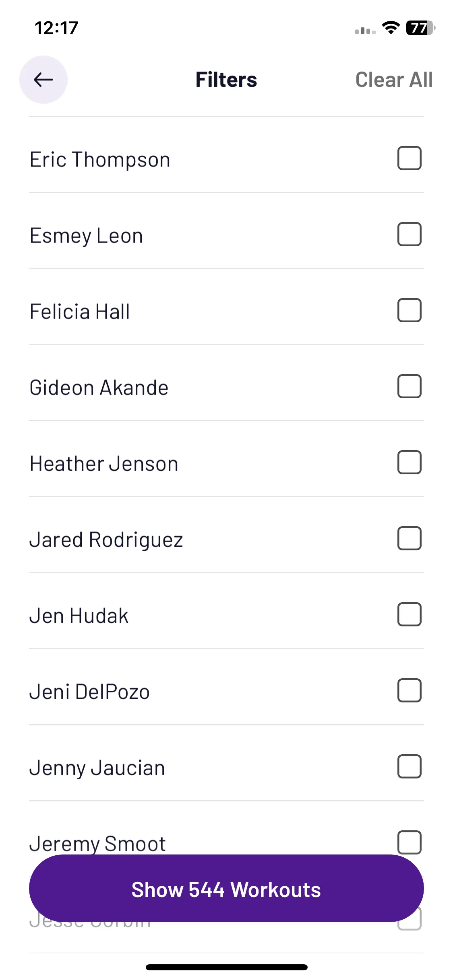Tick the Jenny Jaucian checkbox
453x980 pixels.
pos(409,766)
